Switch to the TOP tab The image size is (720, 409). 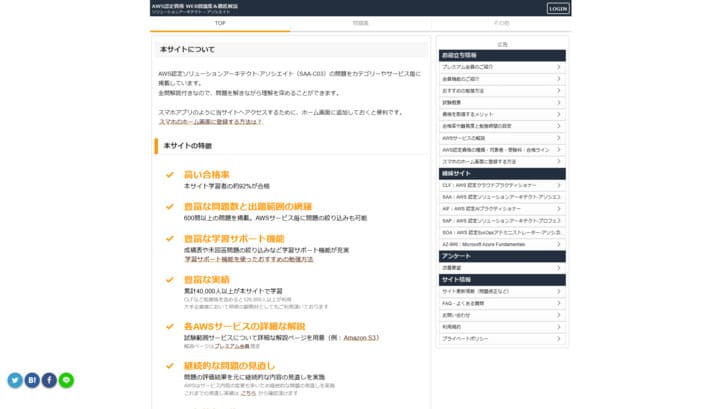click(x=220, y=23)
